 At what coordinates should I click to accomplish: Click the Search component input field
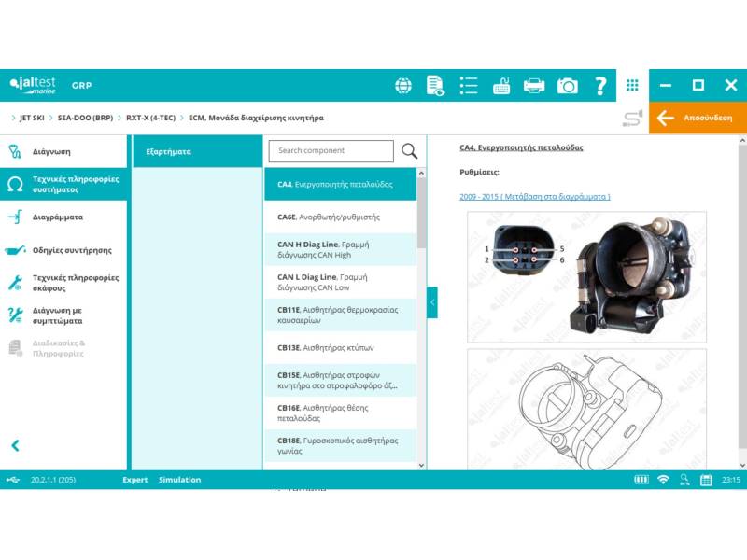click(x=331, y=151)
